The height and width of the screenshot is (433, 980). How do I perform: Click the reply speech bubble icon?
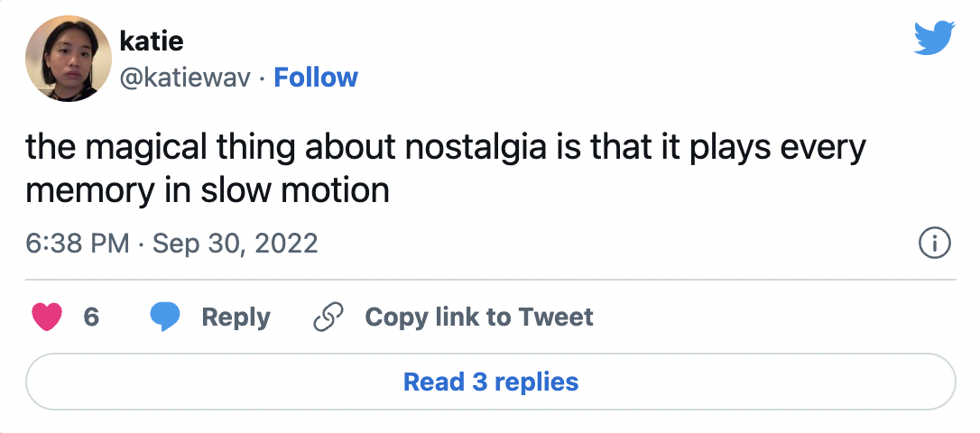point(164,318)
